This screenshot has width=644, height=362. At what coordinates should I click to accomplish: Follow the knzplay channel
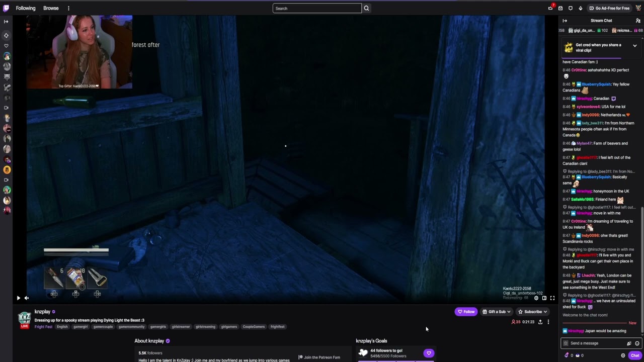(466, 312)
